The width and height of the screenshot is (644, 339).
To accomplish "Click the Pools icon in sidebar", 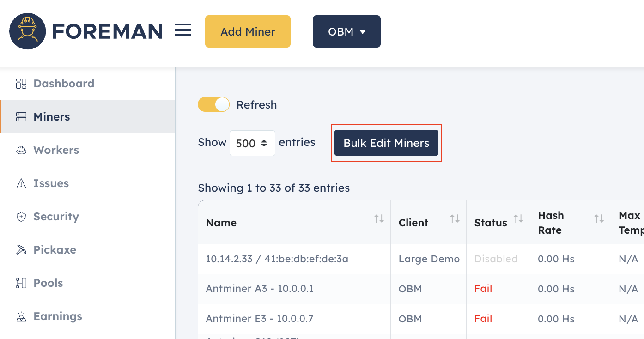I will [21, 283].
